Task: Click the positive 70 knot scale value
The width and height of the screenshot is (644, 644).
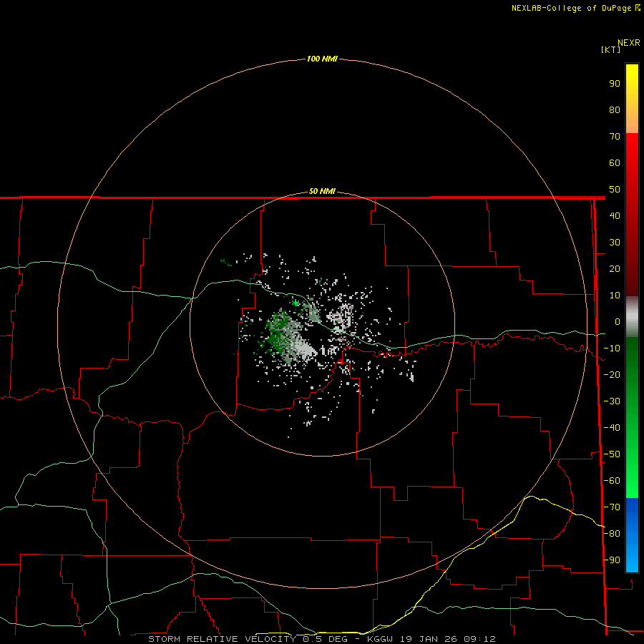Action: (x=615, y=137)
